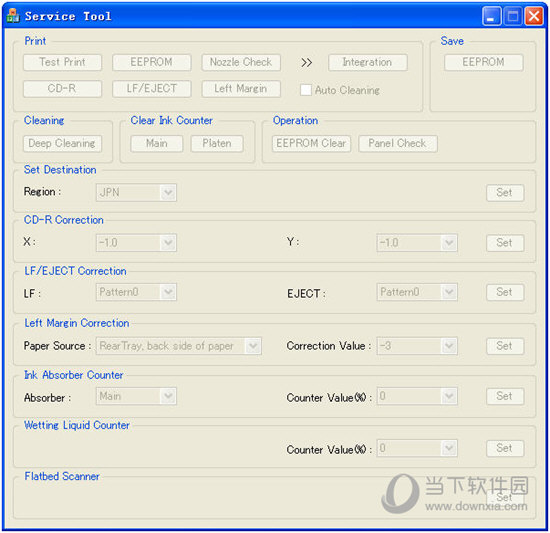Screen dimensions: 550x533
Task: Expand the CD-R Correction X value dropdown
Action: pyautogui.click(x=136, y=243)
